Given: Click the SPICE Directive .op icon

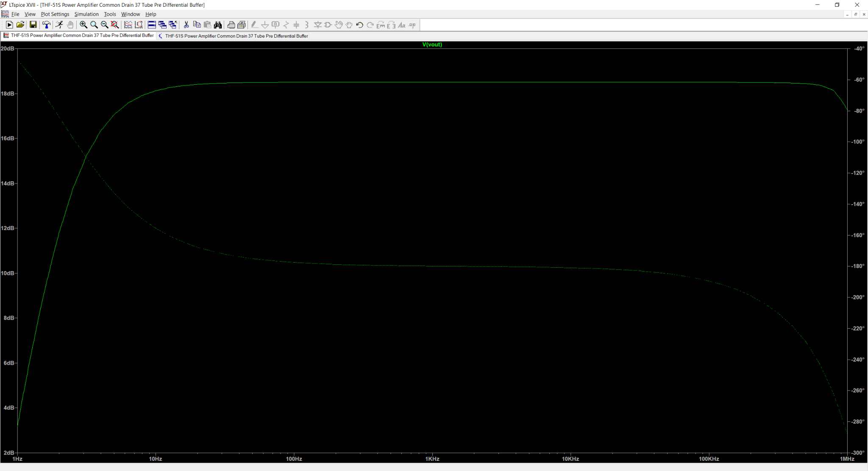Looking at the screenshot, I should pyautogui.click(x=412, y=25).
